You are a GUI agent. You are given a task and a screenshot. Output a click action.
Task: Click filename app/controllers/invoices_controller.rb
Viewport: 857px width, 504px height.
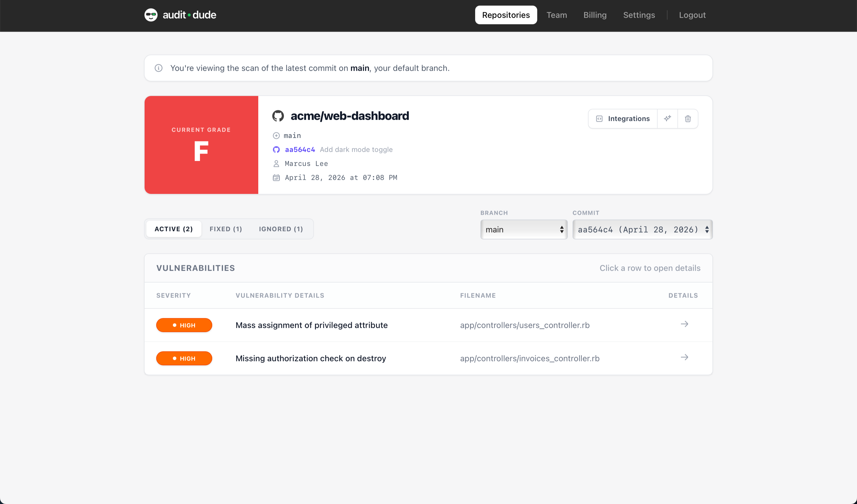[529, 359]
